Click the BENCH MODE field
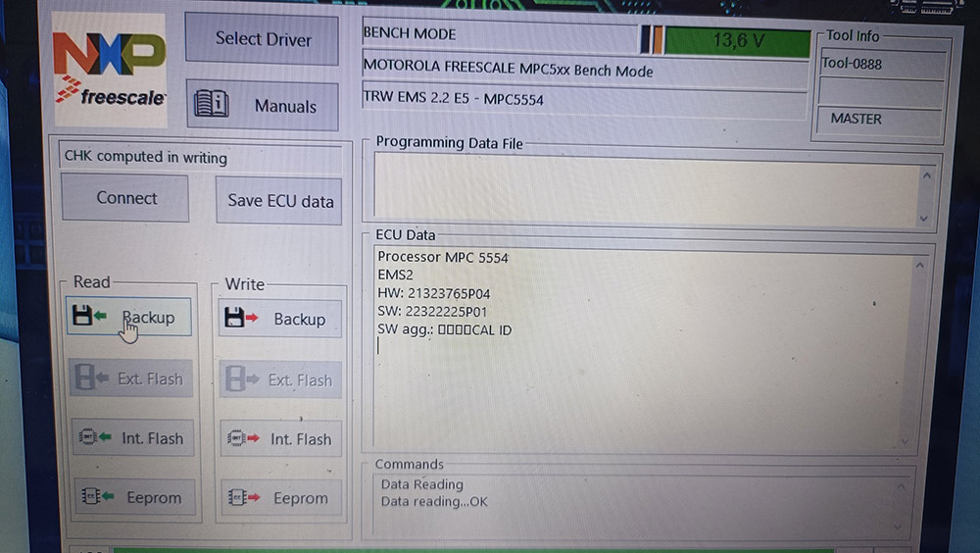The image size is (980, 553). pyautogui.click(x=500, y=34)
